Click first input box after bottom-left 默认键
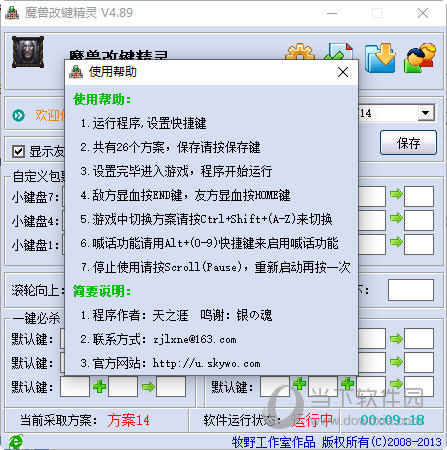Image resolution: width=447 pixels, height=450 pixels. (x=75, y=387)
